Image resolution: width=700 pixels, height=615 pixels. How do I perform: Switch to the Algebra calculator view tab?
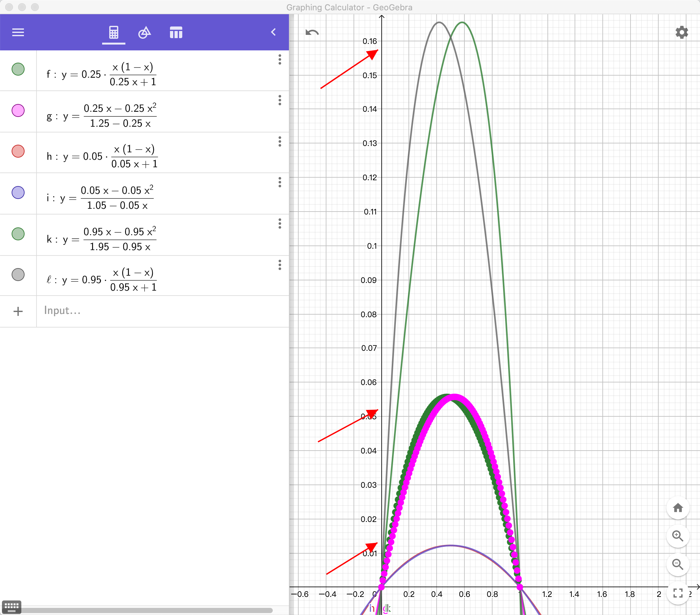(114, 33)
